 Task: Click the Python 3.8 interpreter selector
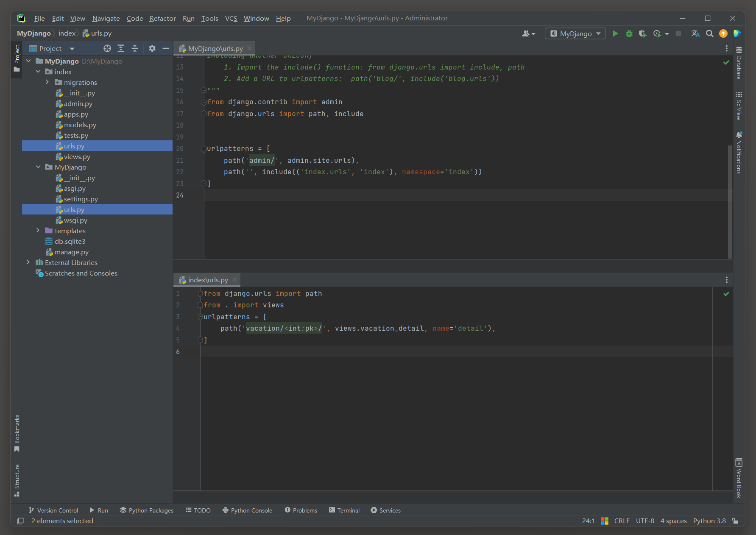709,521
